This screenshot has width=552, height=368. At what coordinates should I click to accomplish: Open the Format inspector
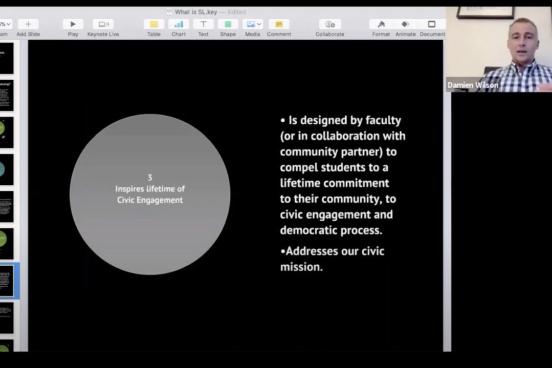[x=381, y=24]
